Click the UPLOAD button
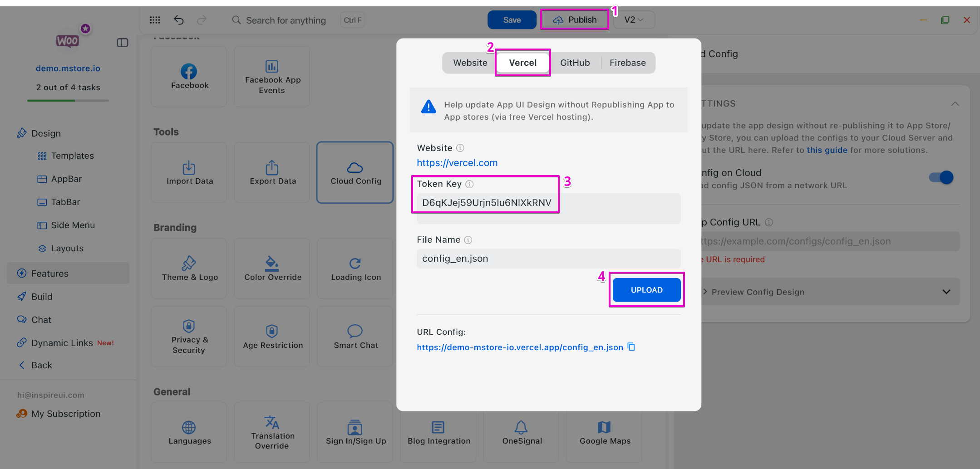The image size is (980, 469). (x=646, y=290)
